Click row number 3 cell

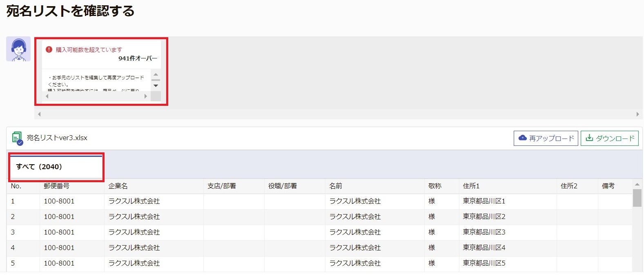(23, 232)
